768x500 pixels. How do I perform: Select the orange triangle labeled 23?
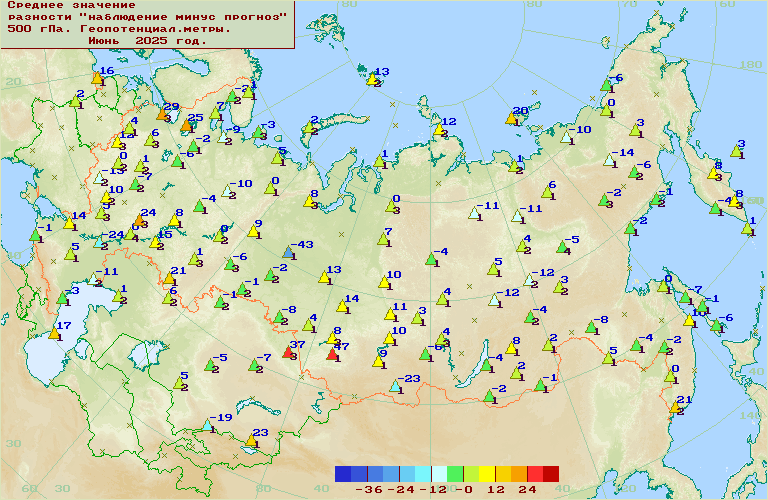click(250, 440)
